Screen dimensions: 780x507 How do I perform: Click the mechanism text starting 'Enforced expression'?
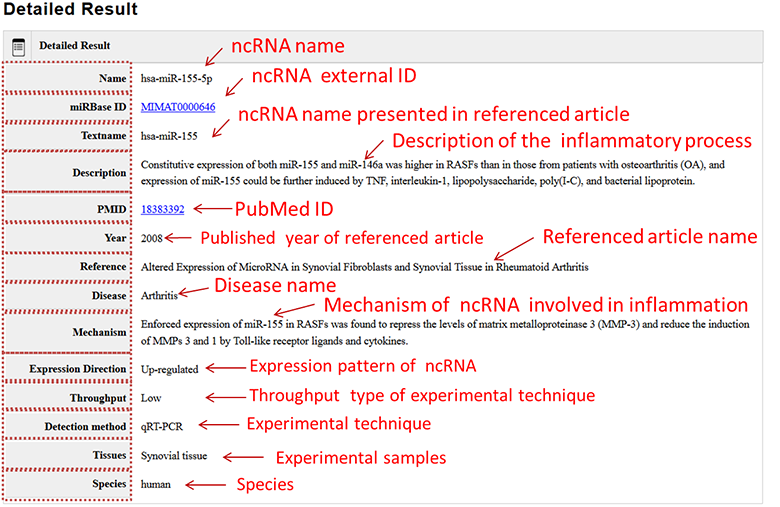pos(445,332)
